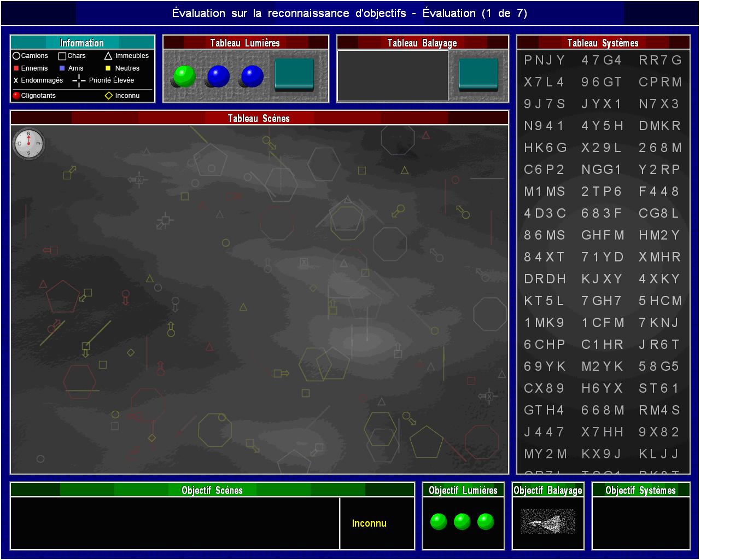Screen dimensions: 747x560
Task: Select the large red pentagon in the scene
Action: pyautogui.click(x=62, y=296)
